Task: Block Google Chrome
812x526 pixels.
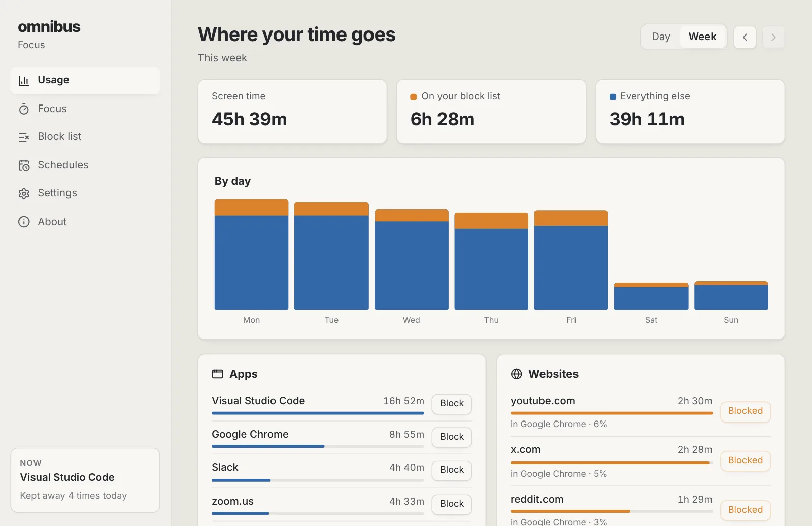Action: [452, 437]
